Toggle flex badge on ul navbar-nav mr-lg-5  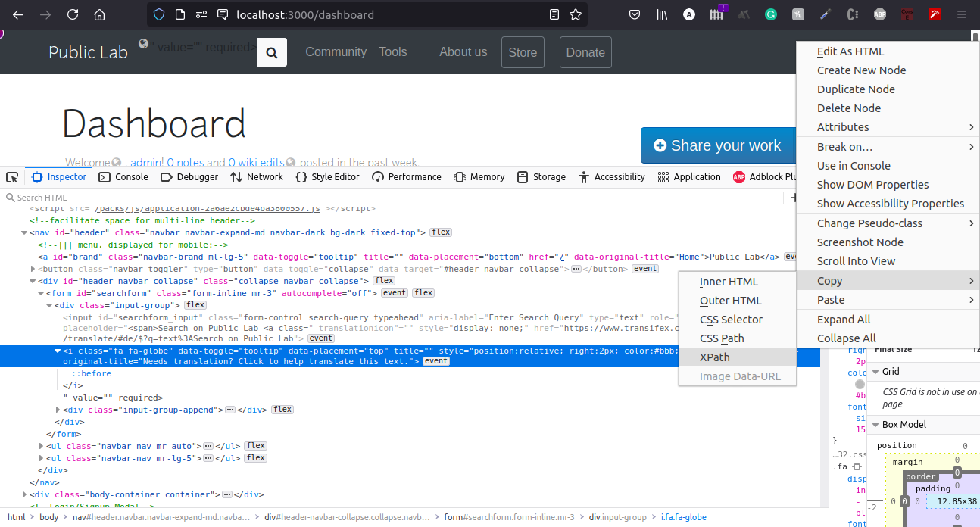[256, 458]
